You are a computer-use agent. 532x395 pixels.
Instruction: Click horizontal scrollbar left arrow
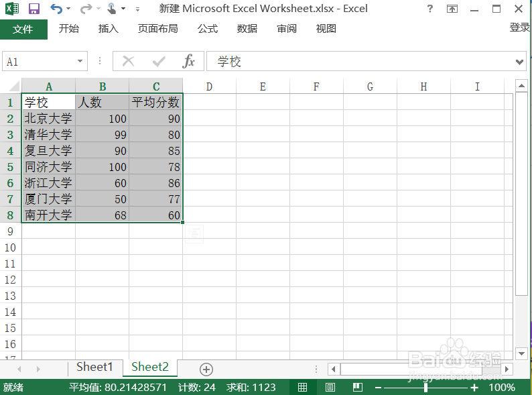tap(334, 370)
